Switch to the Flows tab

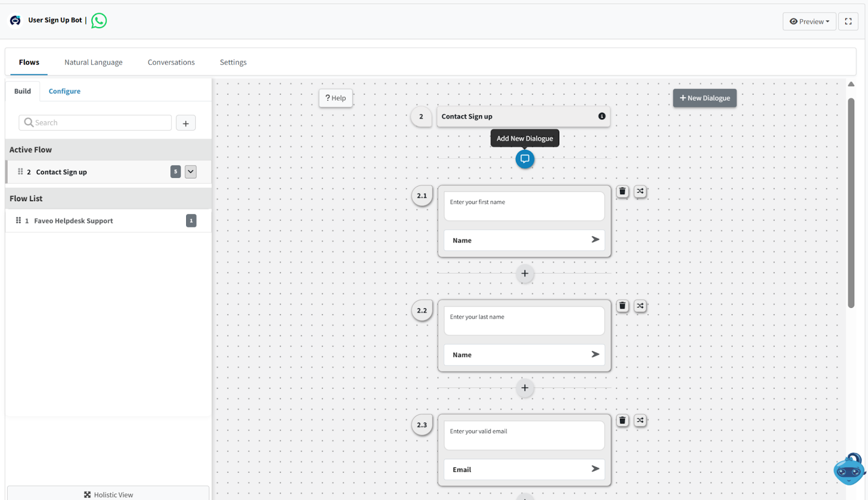[29, 62]
